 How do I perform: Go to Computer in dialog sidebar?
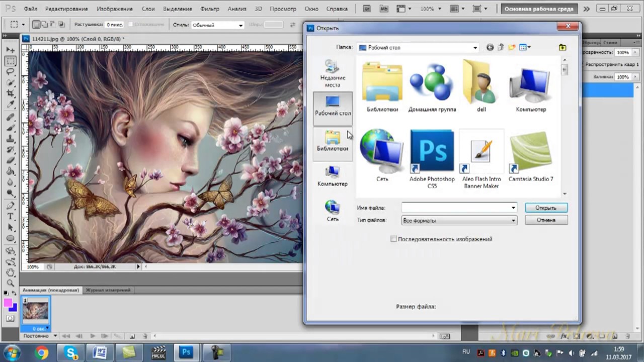click(333, 176)
